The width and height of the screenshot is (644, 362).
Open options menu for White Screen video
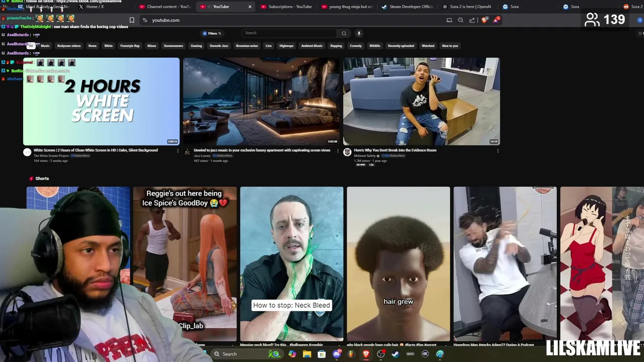(x=178, y=151)
